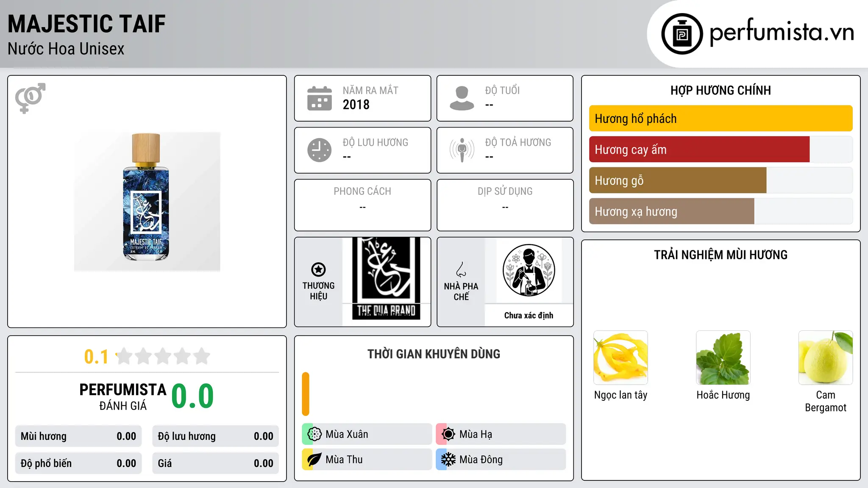The height and width of the screenshot is (488, 868).
Task: Click the Cam Bergamot note label
Action: pyautogui.click(x=826, y=401)
